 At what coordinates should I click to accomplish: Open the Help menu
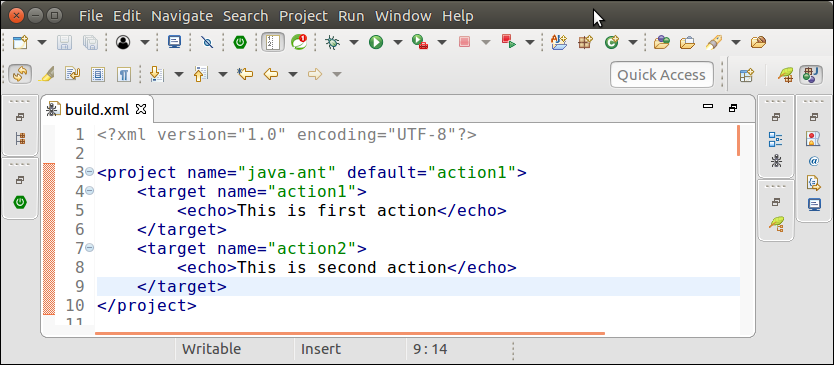click(458, 16)
